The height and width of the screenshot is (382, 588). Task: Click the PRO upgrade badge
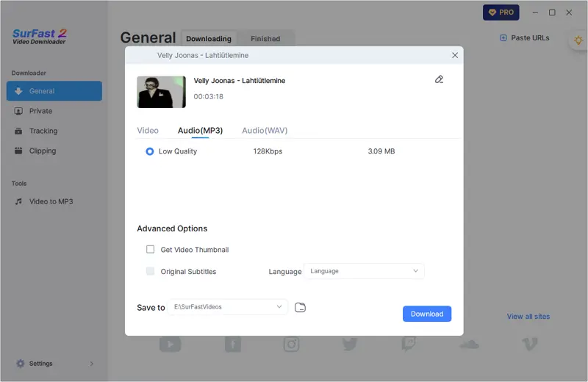501,12
